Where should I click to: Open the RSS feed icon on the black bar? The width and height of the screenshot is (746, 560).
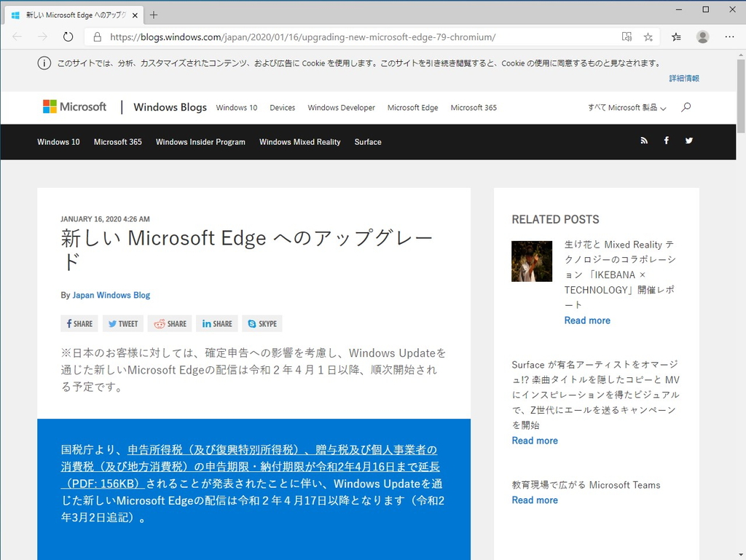point(644,141)
